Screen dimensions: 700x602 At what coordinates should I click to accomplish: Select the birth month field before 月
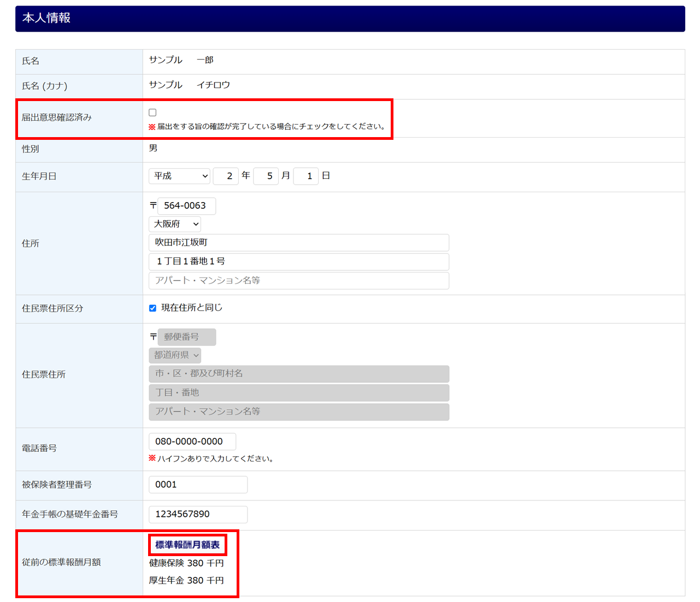[x=266, y=176]
